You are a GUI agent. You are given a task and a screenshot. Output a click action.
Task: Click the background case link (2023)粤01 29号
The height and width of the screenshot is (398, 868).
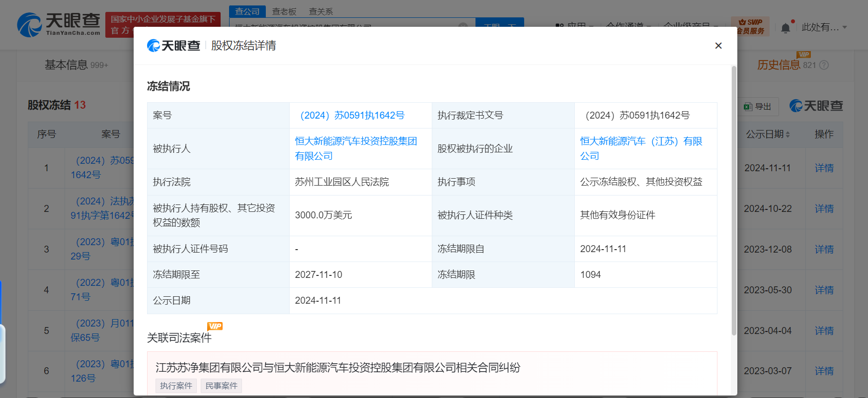(x=102, y=249)
